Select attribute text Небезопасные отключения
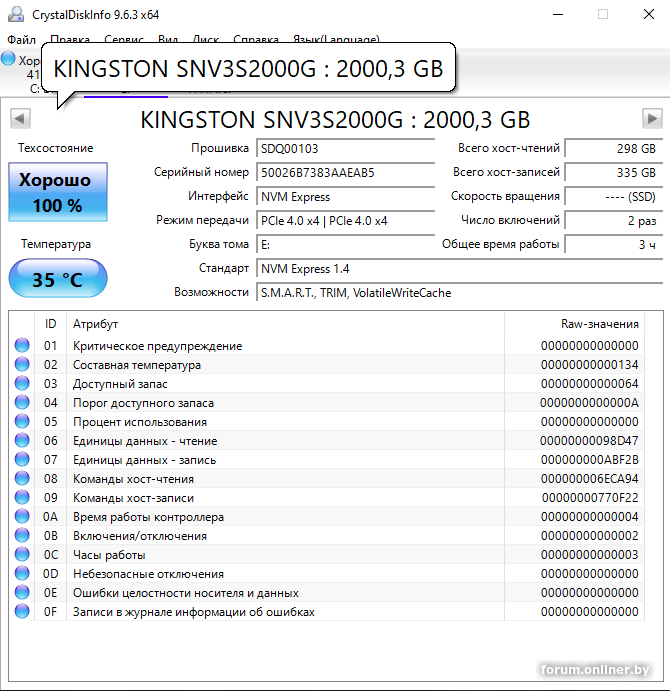The width and height of the screenshot is (670, 691). [148, 574]
